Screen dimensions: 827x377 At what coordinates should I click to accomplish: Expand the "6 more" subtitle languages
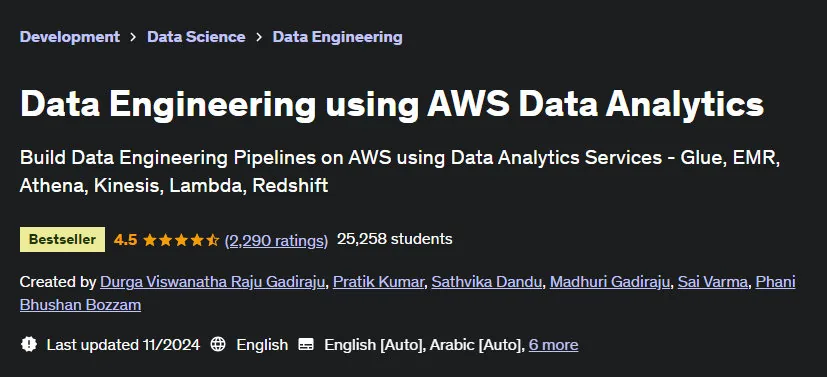pyautogui.click(x=553, y=345)
